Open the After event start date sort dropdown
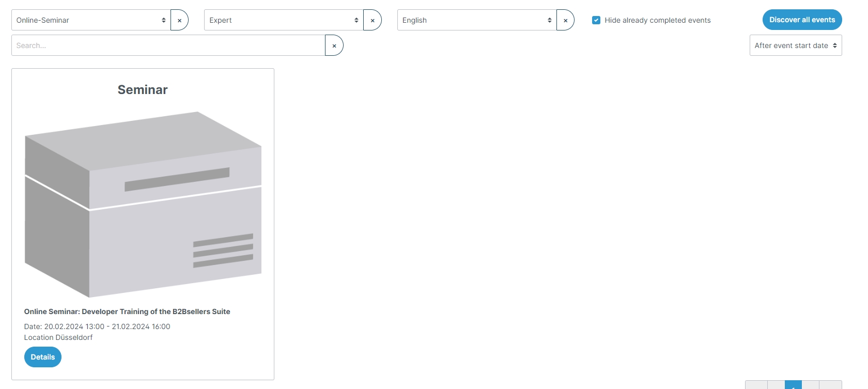 tap(795, 45)
